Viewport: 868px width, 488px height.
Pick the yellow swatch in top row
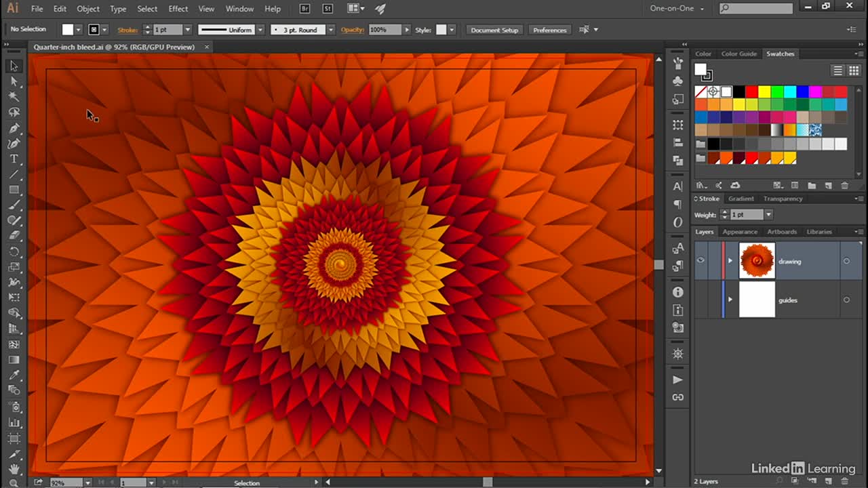[764, 91]
